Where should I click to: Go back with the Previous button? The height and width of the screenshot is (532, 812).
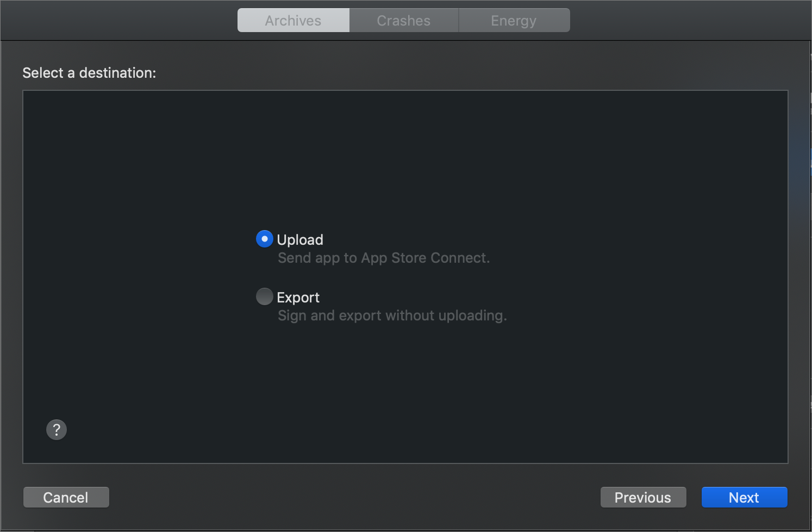(x=643, y=497)
